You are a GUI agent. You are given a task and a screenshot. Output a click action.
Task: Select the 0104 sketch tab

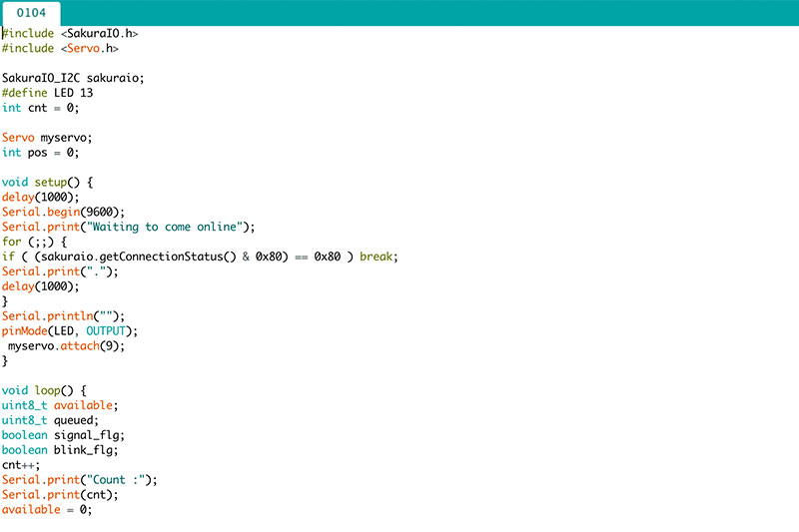[31, 13]
